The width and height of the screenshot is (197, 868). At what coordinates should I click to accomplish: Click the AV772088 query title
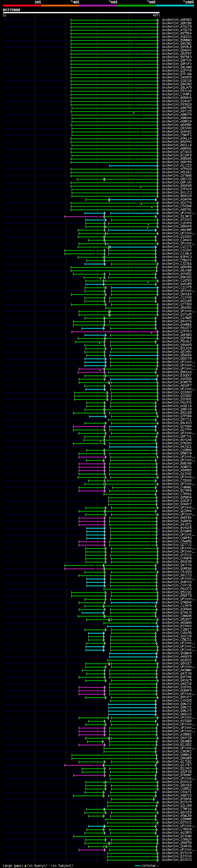[x=11, y=10]
